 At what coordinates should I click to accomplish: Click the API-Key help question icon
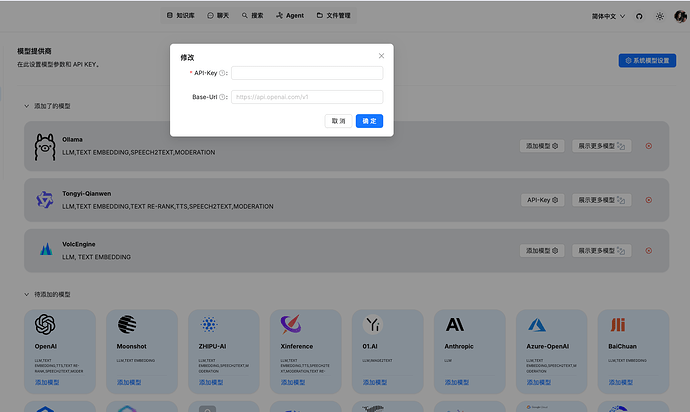222,73
